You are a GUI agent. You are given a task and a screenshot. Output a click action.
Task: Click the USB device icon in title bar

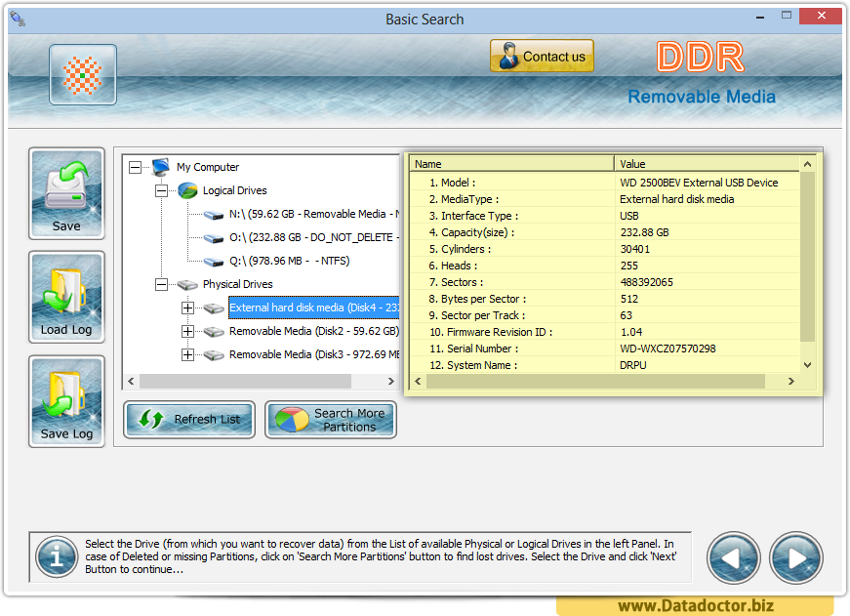(17, 18)
